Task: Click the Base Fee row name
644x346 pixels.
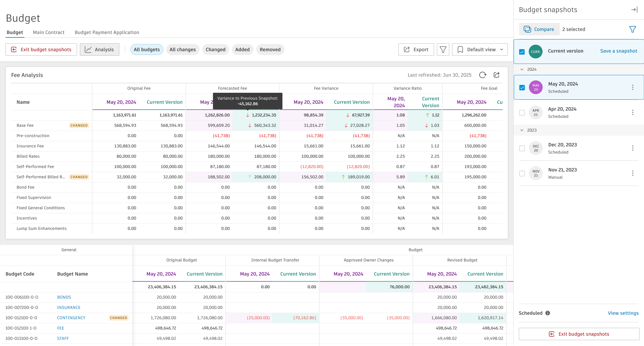Action: [x=25, y=125]
